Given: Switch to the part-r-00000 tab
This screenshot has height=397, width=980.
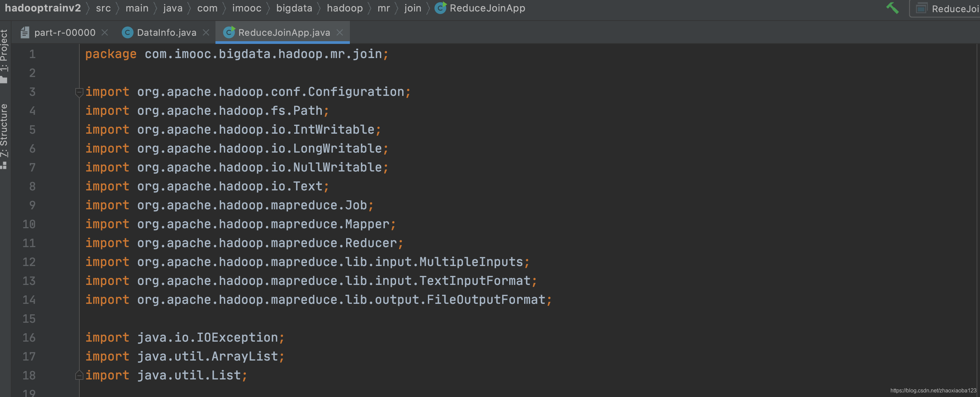Looking at the screenshot, I should coord(65,33).
